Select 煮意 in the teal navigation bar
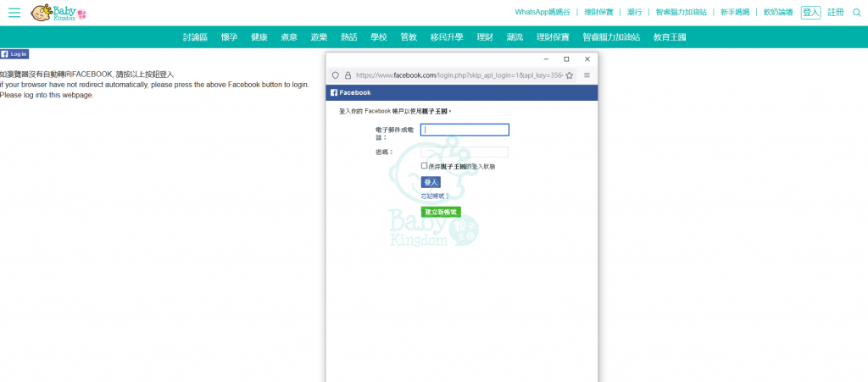 [289, 37]
